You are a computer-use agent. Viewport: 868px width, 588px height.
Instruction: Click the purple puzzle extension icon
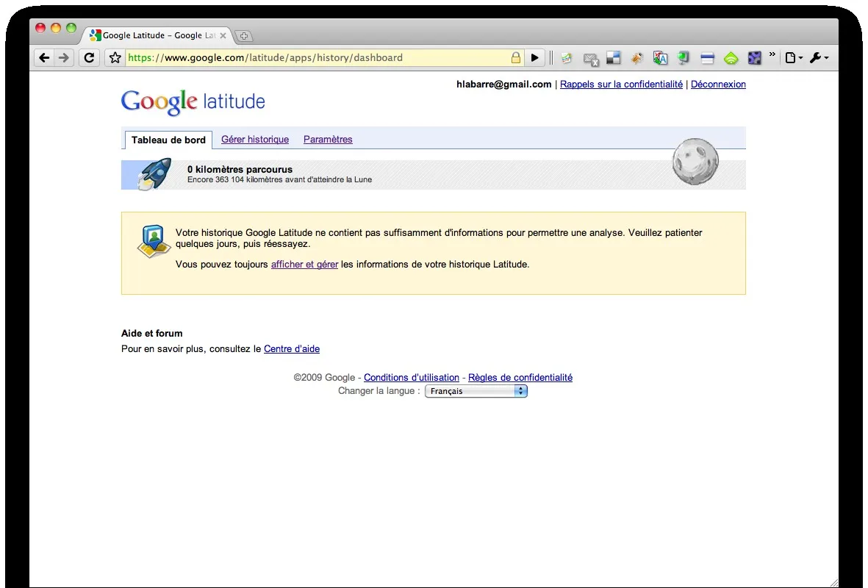pos(754,57)
